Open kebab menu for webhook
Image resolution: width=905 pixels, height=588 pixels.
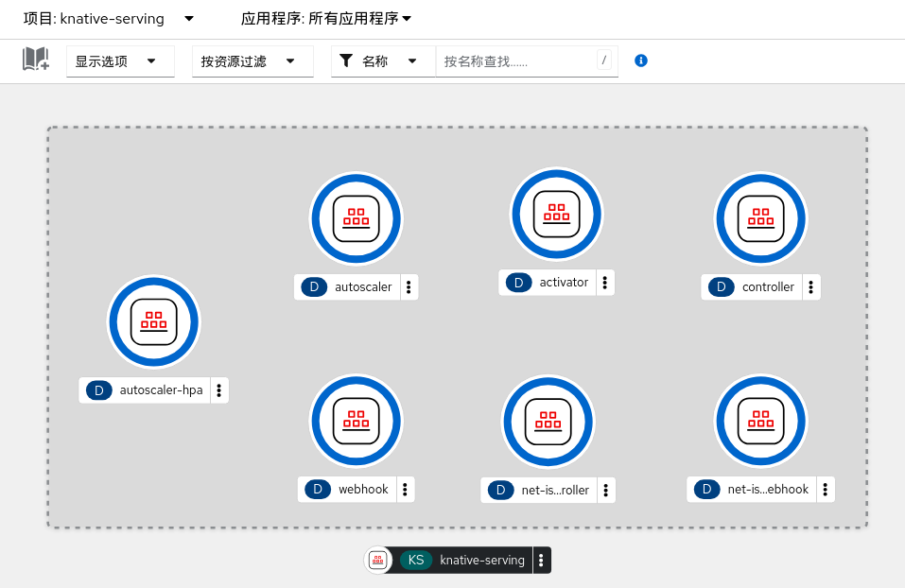[x=405, y=490]
